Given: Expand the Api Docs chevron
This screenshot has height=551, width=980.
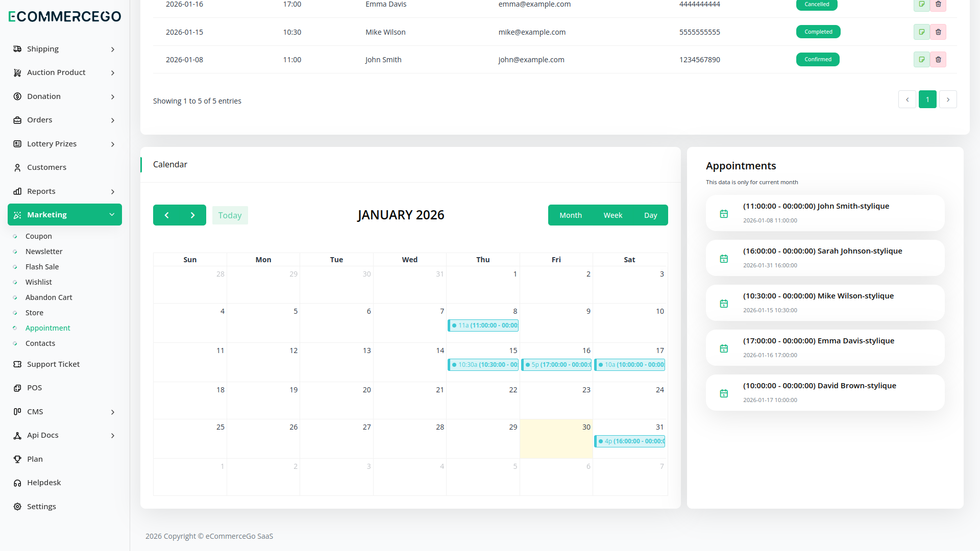Looking at the screenshot, I should click(113, 436).
